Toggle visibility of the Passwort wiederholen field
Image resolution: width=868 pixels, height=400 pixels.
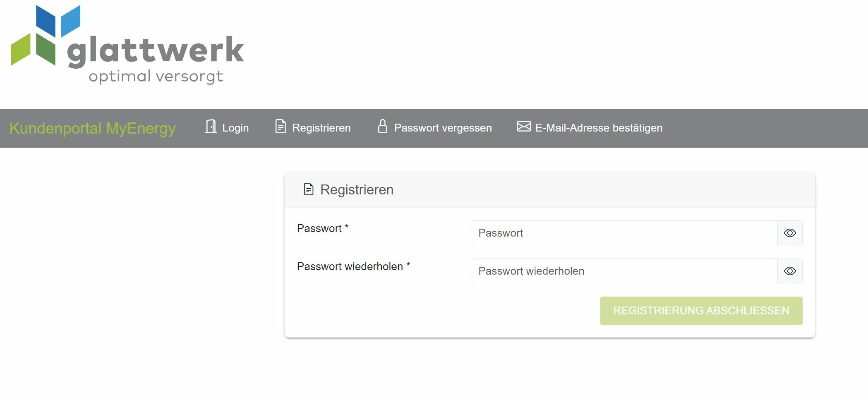[x=789, y=271]
